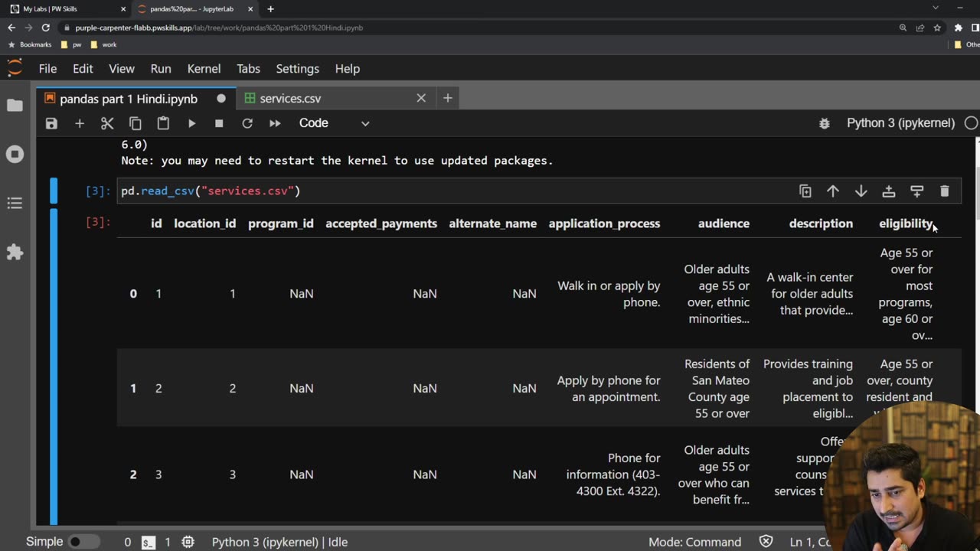Close the services.csv tab
The width and height of the screenshot is (980, 551).
(421, 98)
